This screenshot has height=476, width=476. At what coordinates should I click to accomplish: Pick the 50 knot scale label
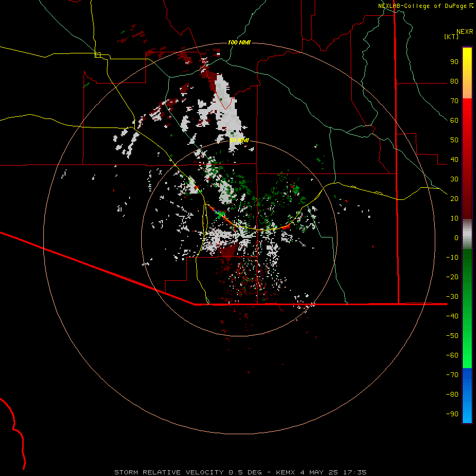tap(454, 140)
